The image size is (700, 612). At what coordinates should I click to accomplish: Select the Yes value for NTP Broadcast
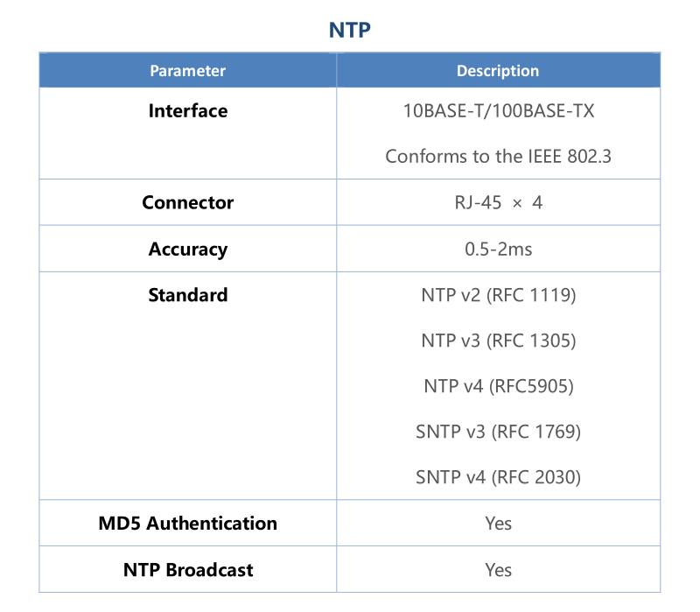[x=498, y=570]
